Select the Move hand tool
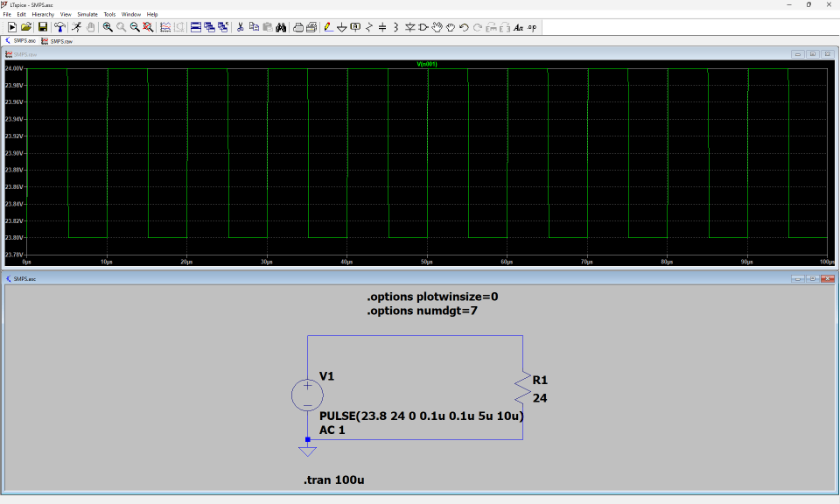The image size is (840, 504). coord(437,27)
